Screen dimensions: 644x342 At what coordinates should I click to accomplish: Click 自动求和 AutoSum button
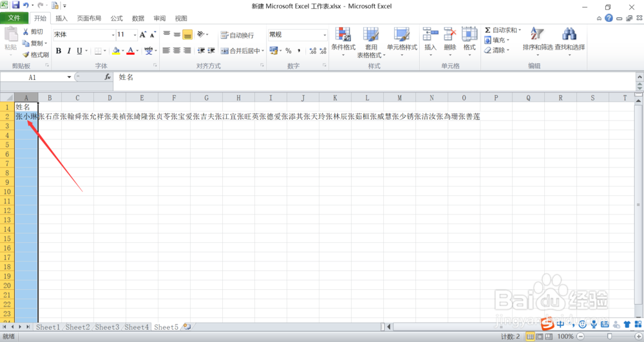tap(500, 30)
